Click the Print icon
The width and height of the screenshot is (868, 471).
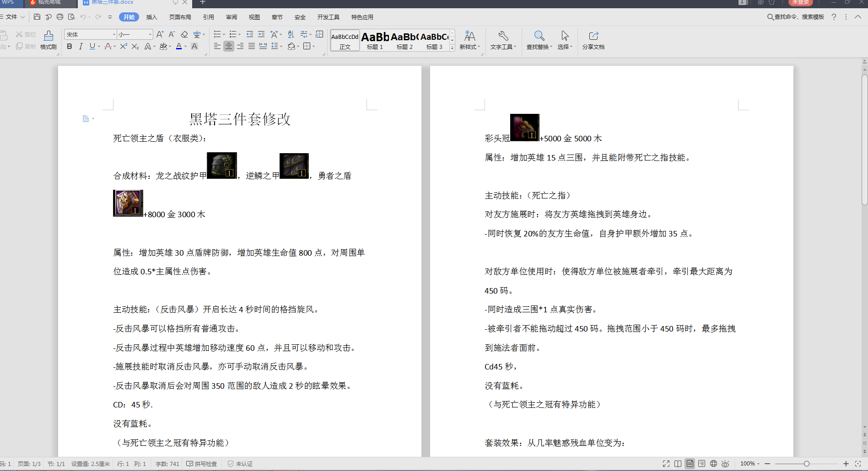60,17
